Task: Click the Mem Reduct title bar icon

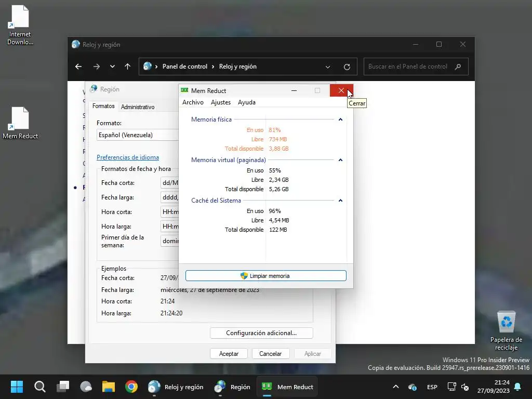Action: click(184, 90)
